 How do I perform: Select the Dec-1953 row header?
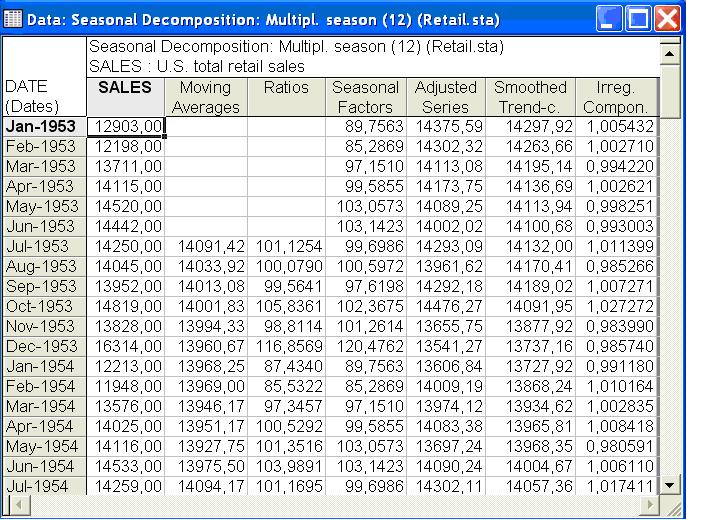44,346
